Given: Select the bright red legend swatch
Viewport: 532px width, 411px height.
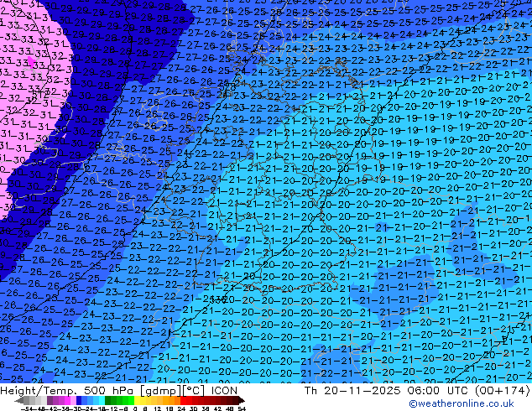Looking at the screenshot, I should click(x=183, y=400).
